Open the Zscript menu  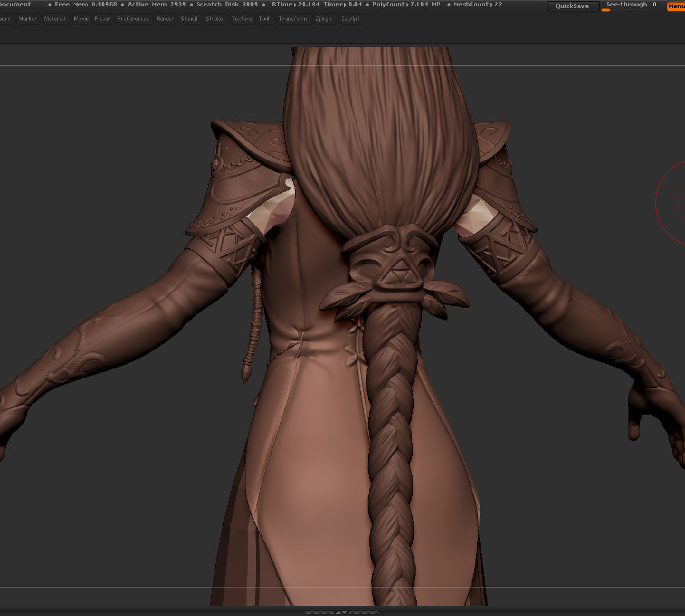[350, 19]
